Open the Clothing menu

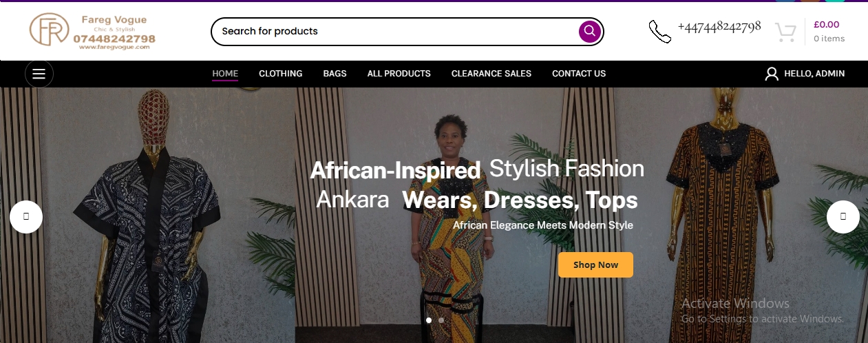click(280, 74)
